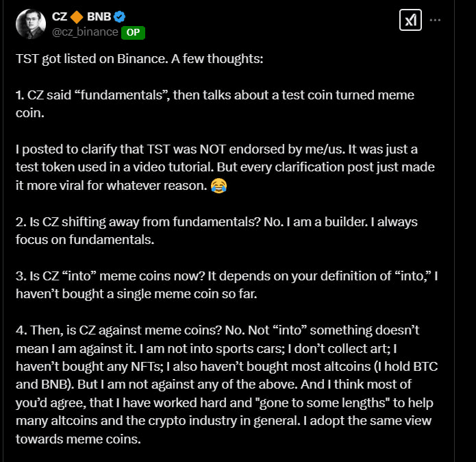Click BNB in the display name
This screenshot has height=462, width=476.
99,16
